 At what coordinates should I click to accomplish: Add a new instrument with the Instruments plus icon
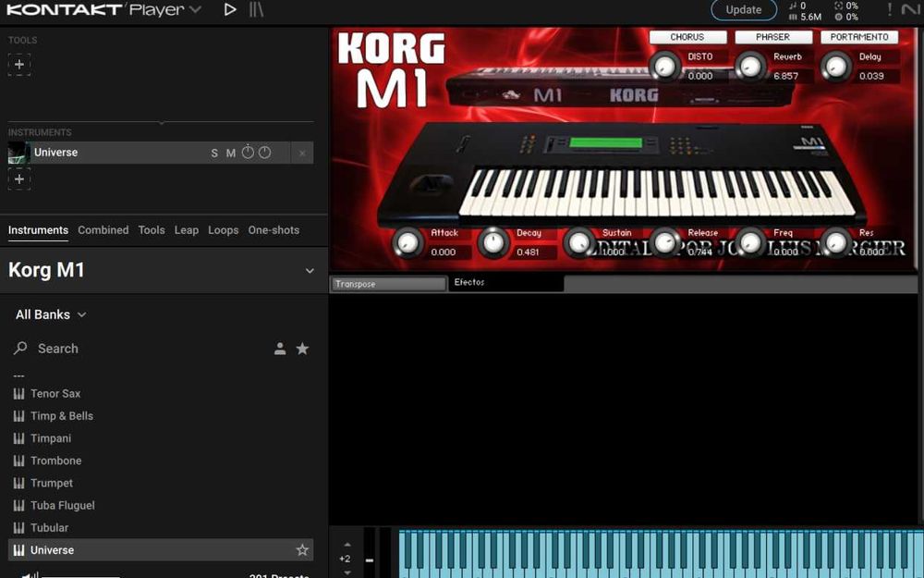[19, 178]
